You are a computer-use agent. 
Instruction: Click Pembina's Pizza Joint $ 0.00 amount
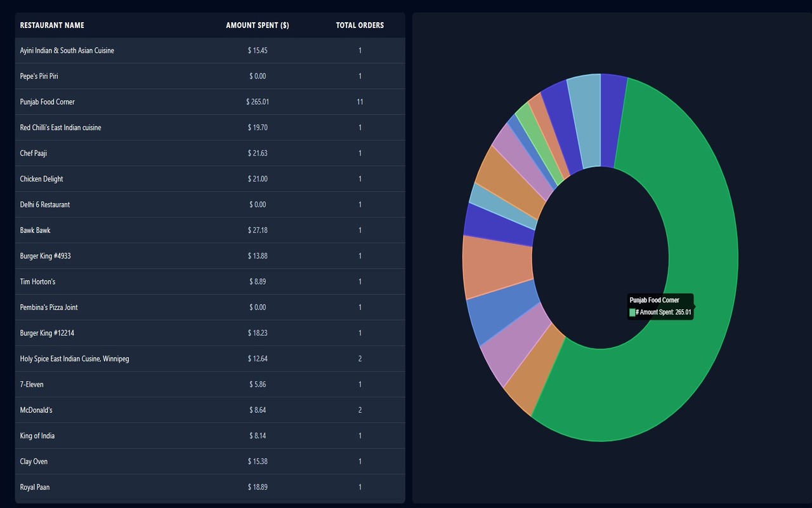[258, 307]
